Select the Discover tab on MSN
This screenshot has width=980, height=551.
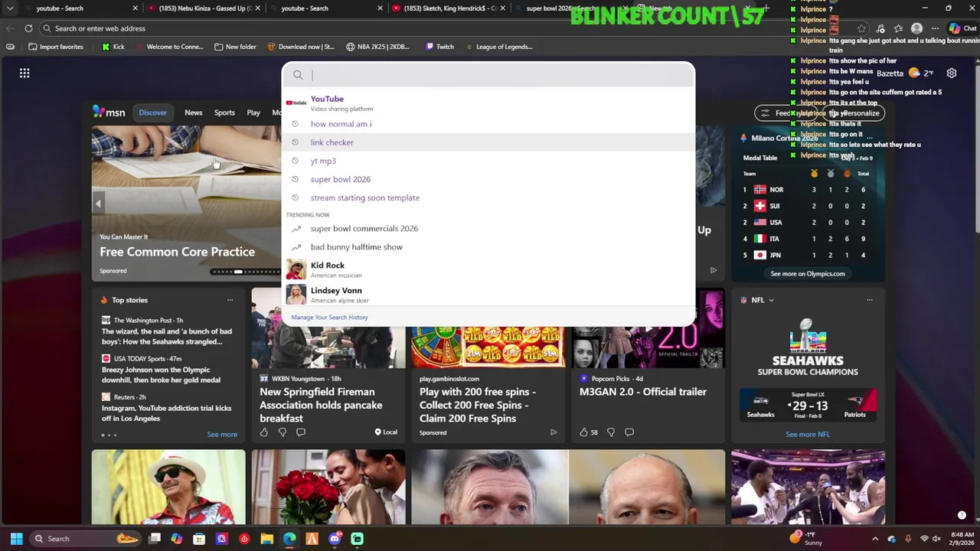point(152,112)
